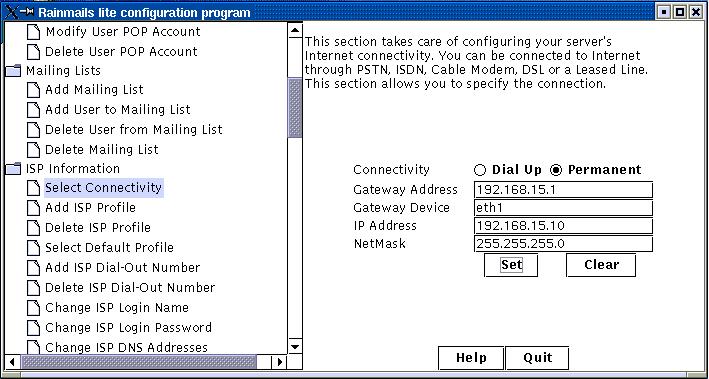Click the IP Address field
This screenshot has height=379, width=709.
coord(563,226)
